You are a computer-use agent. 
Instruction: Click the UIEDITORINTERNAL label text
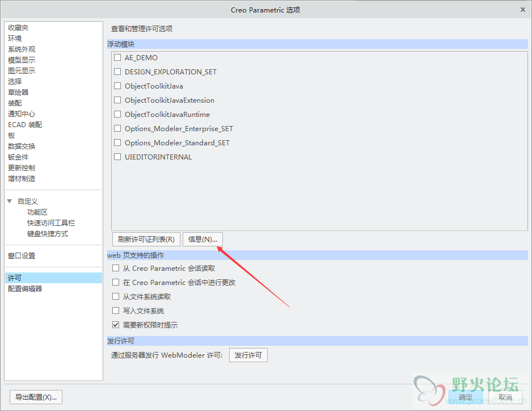158,157
